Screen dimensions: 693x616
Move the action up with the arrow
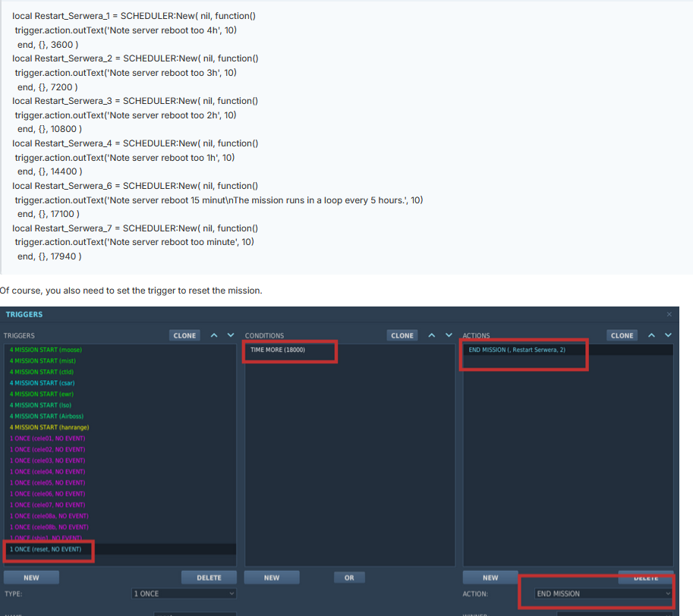click(x=651, y=335)
